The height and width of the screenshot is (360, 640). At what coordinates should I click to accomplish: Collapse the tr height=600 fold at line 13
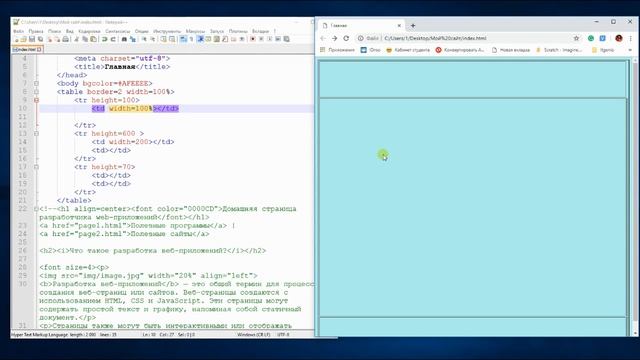click(x=36, y=133)
